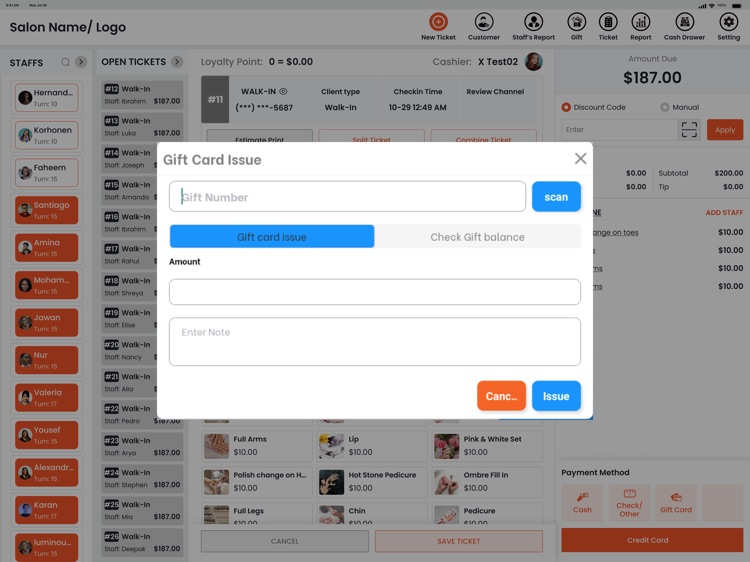Select staff Yousef card
This screenshot has height=562, width=750.
click(46, 435)
